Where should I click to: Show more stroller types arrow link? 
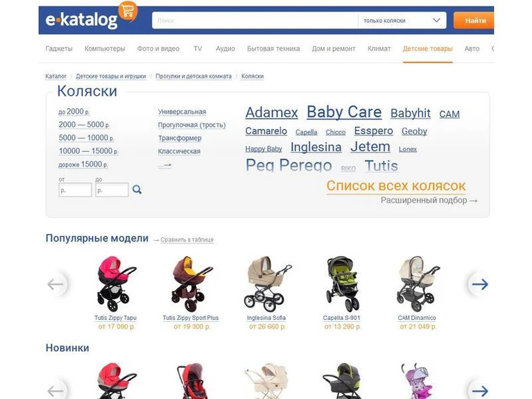pyautogui.click(x=165, y=165)
